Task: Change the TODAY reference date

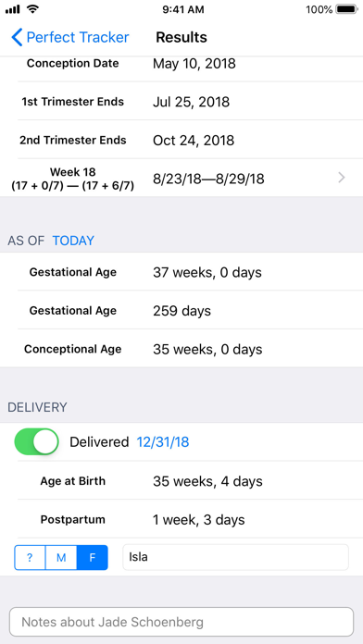Action: 73,241
